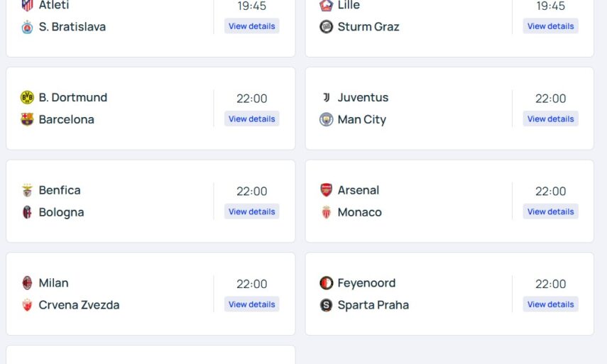The image size is (607, 364).
Task: Click the Monaco club crest
Action: (326, 212)
